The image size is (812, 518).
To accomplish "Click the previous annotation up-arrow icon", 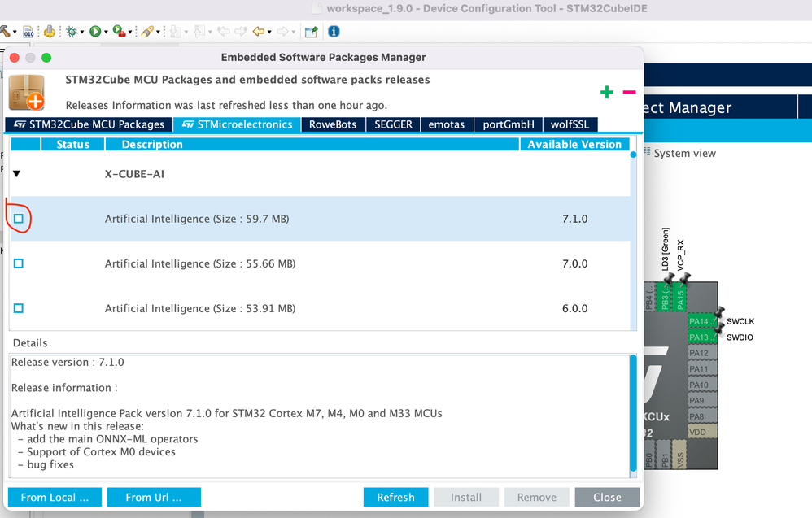I will pyautogui.click(x=199, y=32).
